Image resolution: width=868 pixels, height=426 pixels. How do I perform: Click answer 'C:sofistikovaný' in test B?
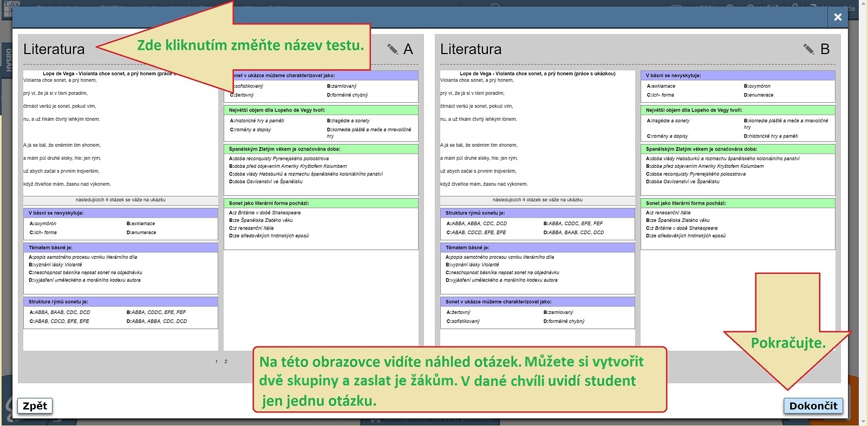coord(463,322)
